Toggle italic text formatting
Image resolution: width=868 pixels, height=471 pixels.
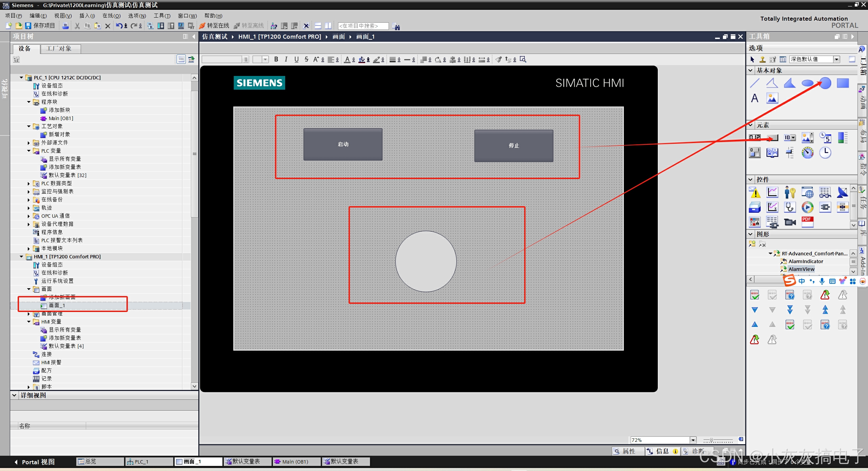286,59
